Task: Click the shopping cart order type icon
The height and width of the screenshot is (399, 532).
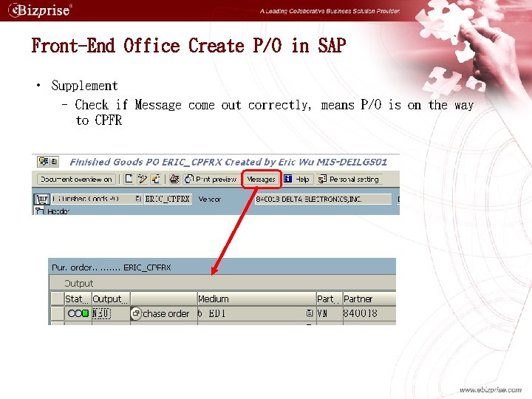Action: click(x=41, y=199)
